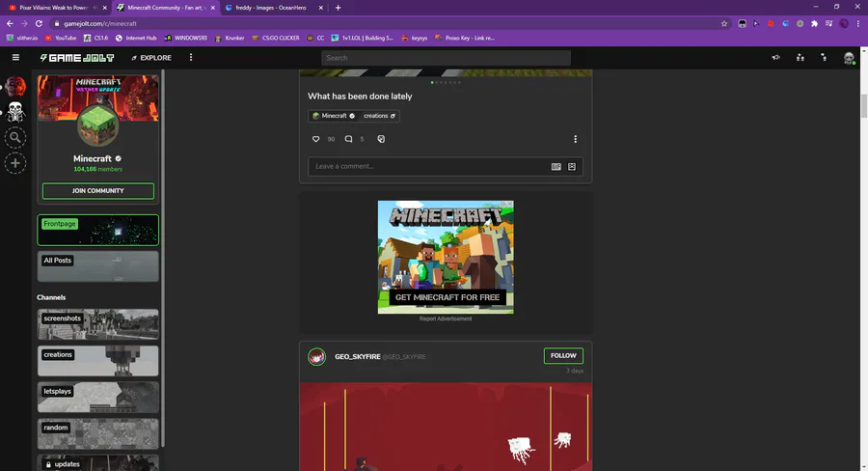
Task: Open the CS:GO CLICKER bookmark
Action: click(276, 39)
